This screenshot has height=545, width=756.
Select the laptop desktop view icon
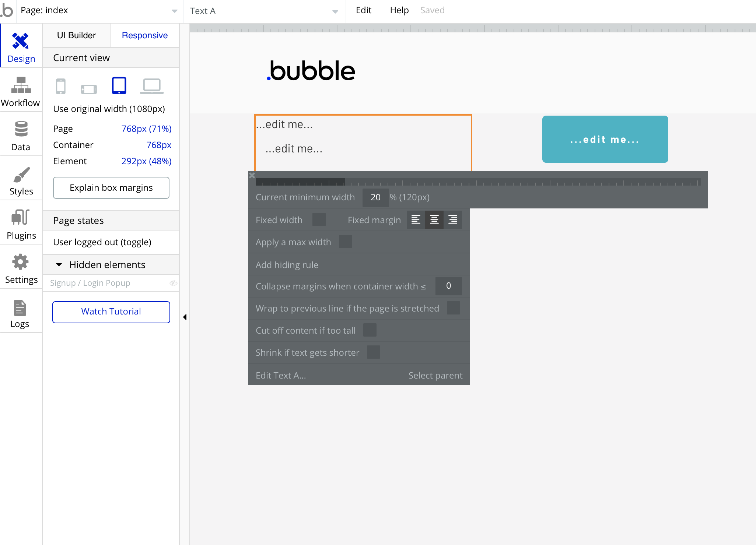[x=151, y=87]
